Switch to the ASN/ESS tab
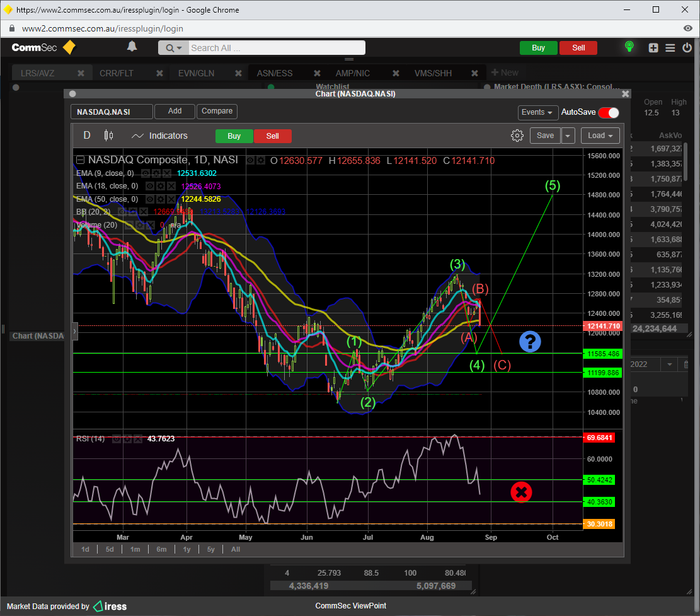The width and height of the screenshot is (700, 616). click(x=275, y=73)
